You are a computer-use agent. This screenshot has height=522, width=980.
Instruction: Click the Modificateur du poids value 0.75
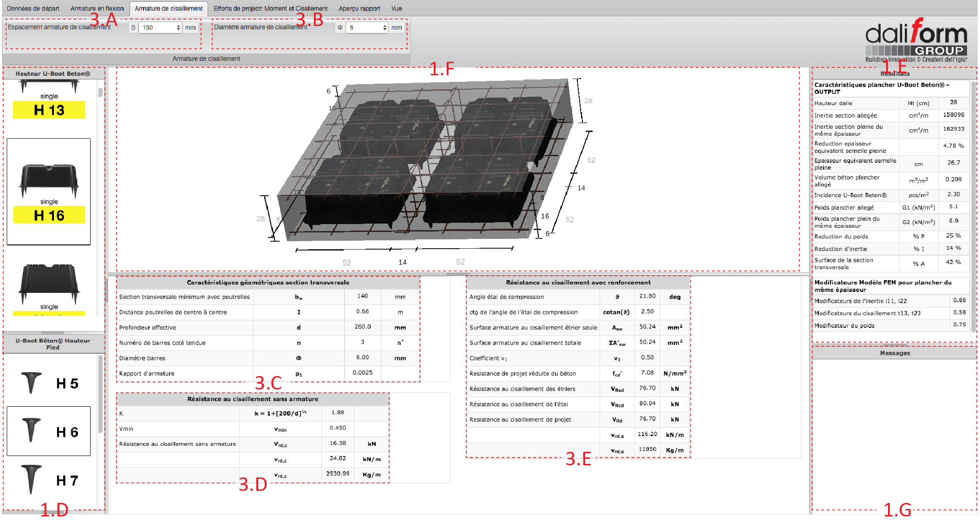pos(960,325)
